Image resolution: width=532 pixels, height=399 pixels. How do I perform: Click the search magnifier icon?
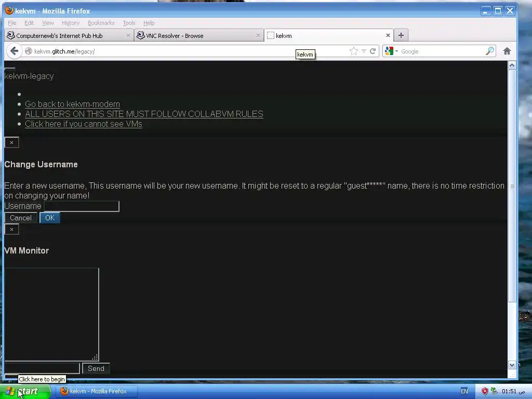489,51
